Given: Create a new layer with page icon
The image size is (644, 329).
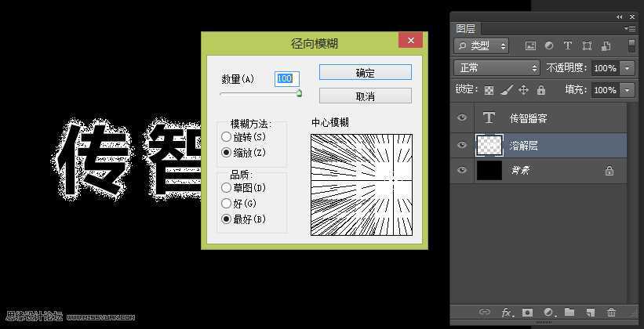Looking at the screenshot, I should (591, 312).
